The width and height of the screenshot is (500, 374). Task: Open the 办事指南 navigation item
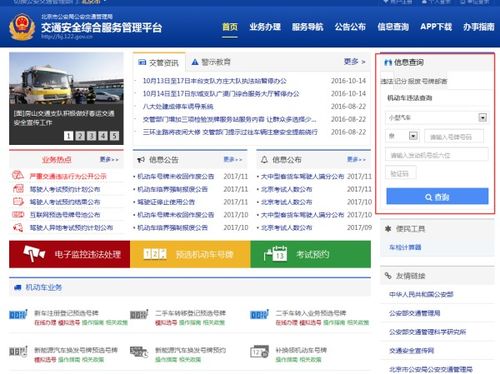[x=479, y=27]
